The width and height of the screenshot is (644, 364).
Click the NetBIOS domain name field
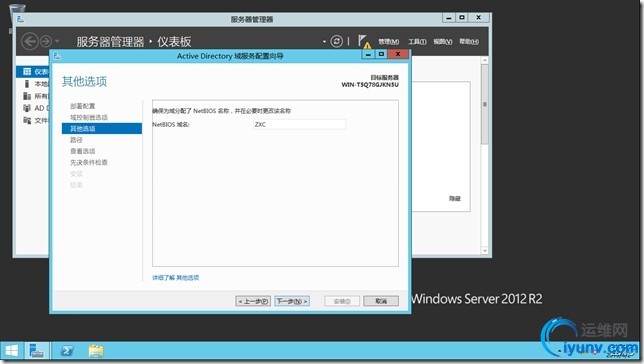(299, 124)
